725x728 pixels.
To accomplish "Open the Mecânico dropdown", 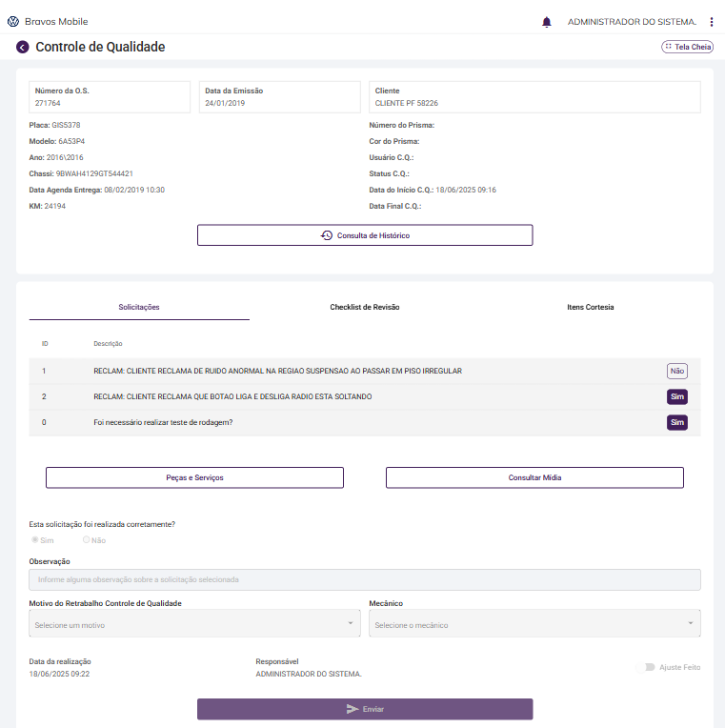I will [x=534, y=624].
